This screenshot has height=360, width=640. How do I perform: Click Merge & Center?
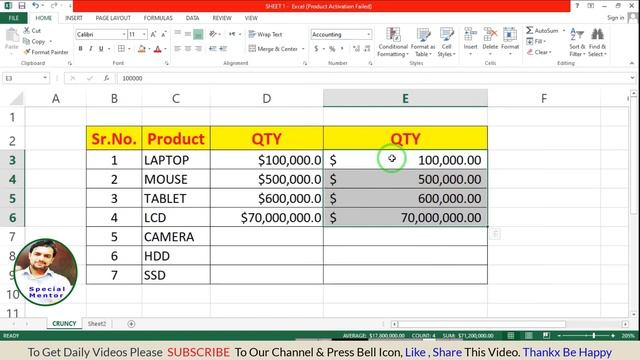[273, 49]
